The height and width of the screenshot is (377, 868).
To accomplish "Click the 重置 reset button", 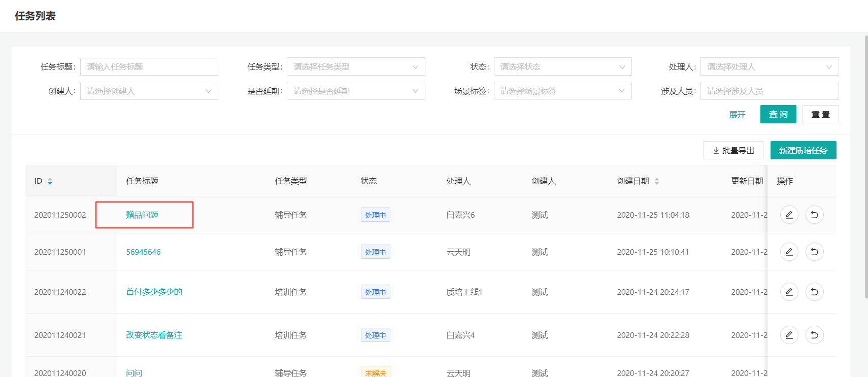I will [820, 114].
